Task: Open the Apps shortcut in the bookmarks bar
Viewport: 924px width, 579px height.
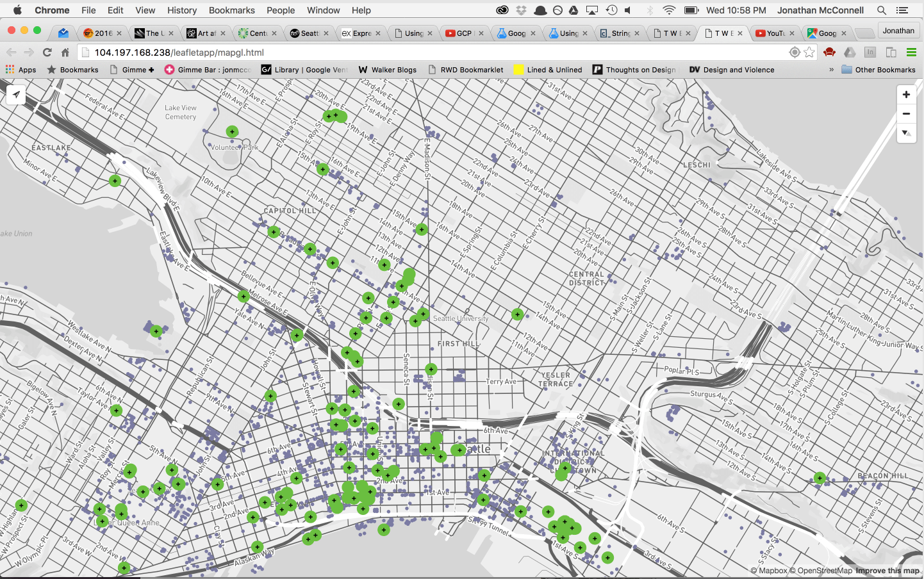Action: coord(21,70)
